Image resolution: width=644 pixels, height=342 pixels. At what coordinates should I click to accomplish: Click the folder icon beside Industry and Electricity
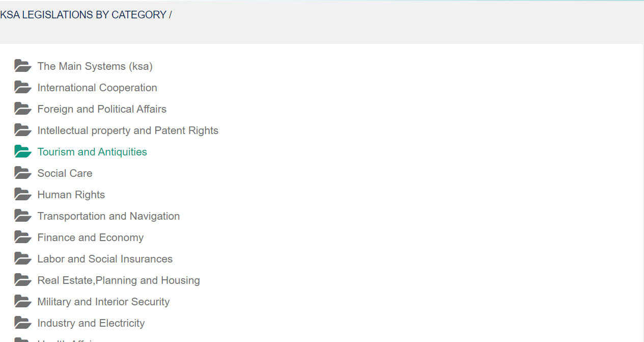coord(23,323)
